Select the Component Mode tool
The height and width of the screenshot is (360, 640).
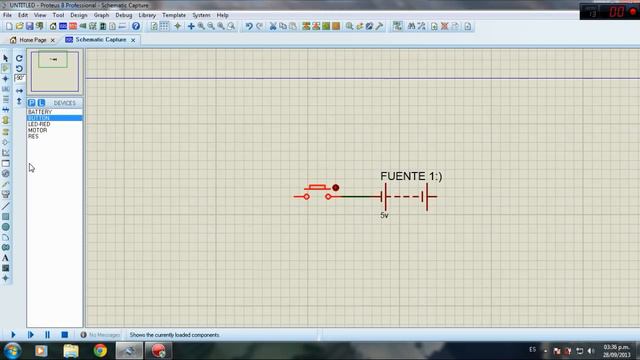[6, 68]
